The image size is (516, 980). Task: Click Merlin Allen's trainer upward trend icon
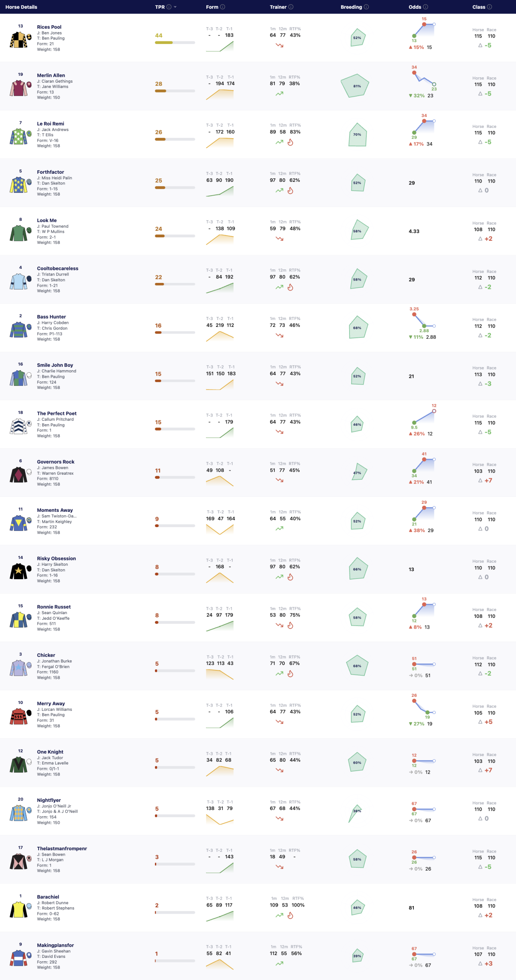pos(279,93)
